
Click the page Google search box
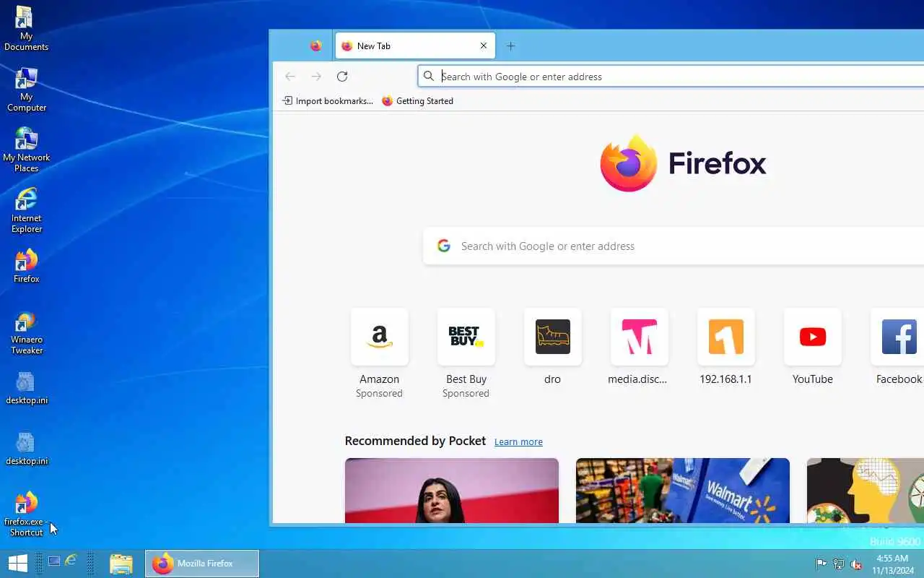point(674,246)
